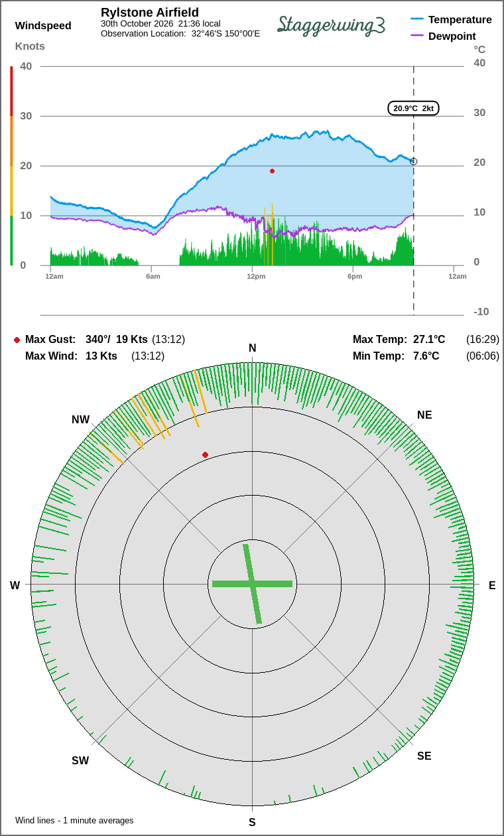Click the 40 knots axis label
The width and height of the screenshot is (504, 836).
26,66
